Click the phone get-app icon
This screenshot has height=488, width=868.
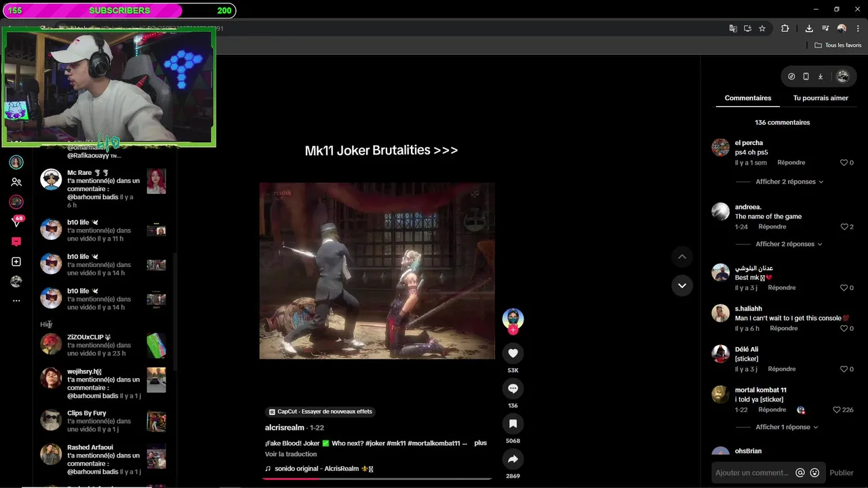(x=806, y=77)
